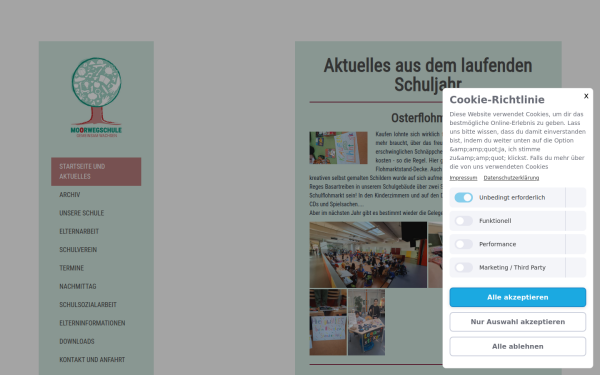Open the Datenschutzerklärung link

tap(511, 178)
